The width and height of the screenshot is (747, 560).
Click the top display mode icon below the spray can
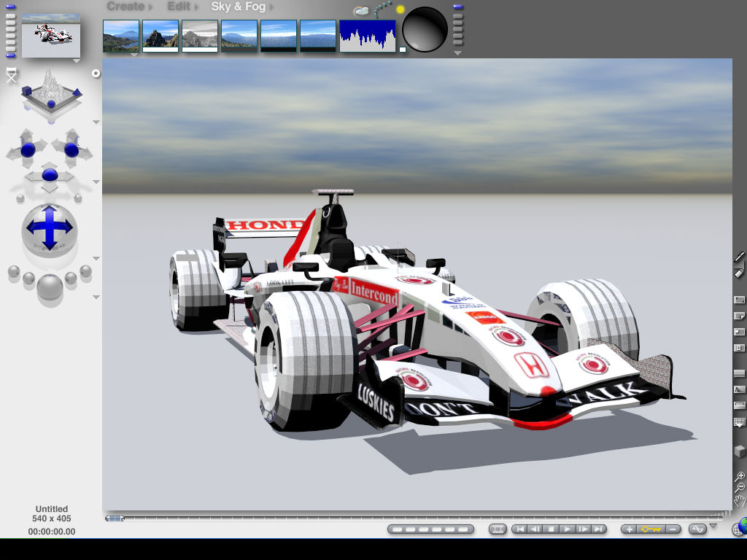tap(739, 300)
